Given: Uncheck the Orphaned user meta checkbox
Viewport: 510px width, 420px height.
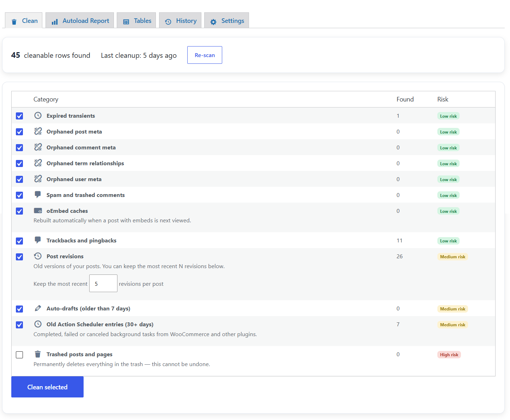Looking at the screenshot, I should click(19, 179).
